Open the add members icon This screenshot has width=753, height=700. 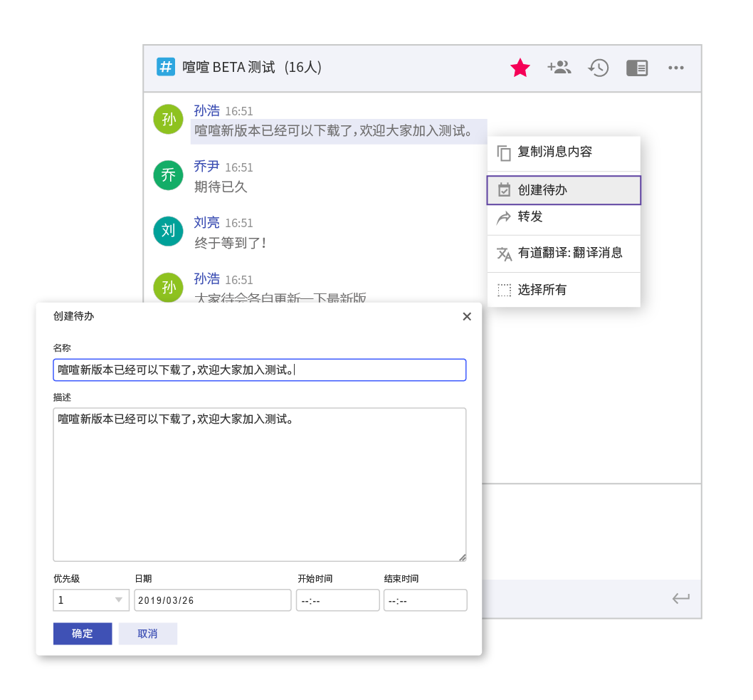pos(559,67)
